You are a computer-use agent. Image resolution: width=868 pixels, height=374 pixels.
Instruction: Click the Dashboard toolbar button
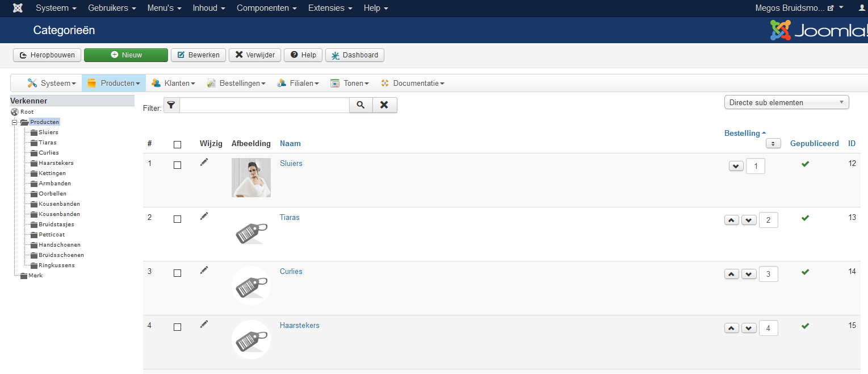tap(355, 55)
